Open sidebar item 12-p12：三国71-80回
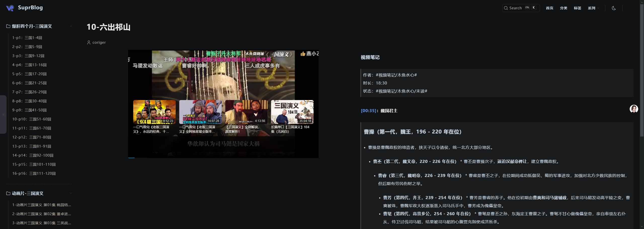This screenshot has height=229, width=644. 32,137
